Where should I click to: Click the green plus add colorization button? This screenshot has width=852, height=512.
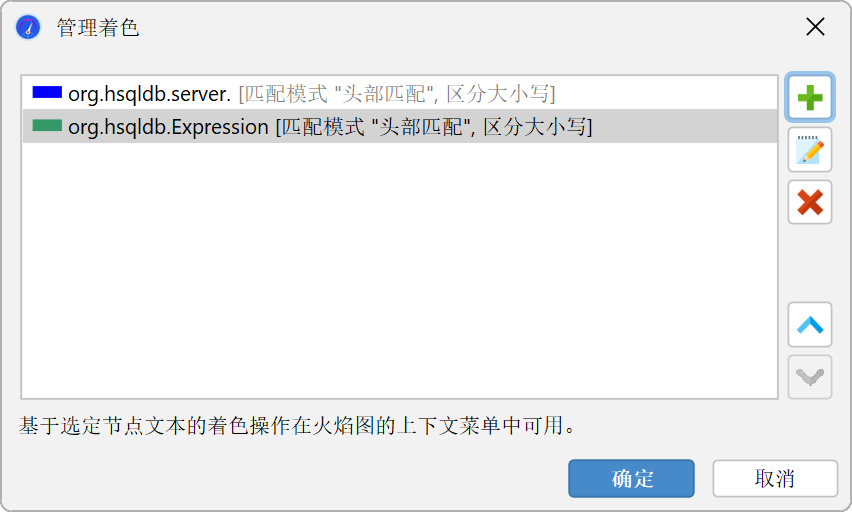coord(810,97)
